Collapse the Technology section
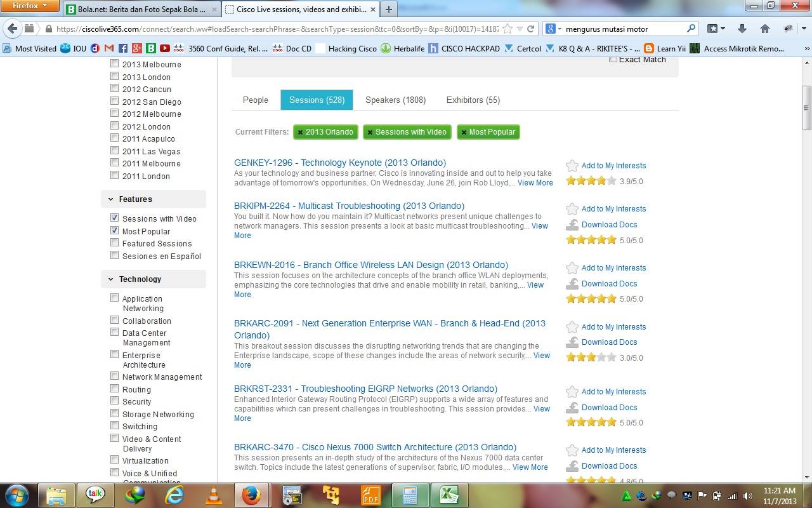 (x=154, y=279)
